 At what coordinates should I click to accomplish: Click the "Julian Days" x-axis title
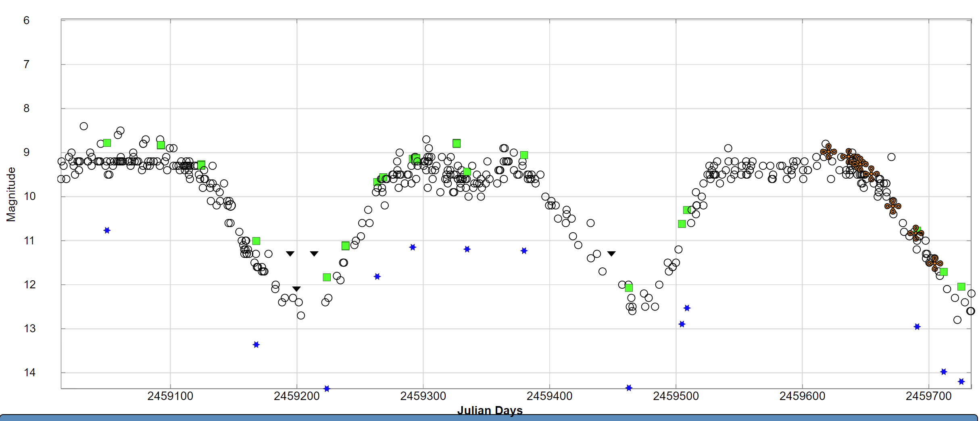(x=490, y=410)
